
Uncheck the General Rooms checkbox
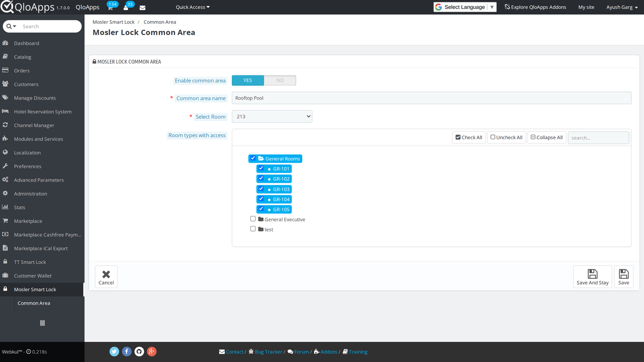253,158
